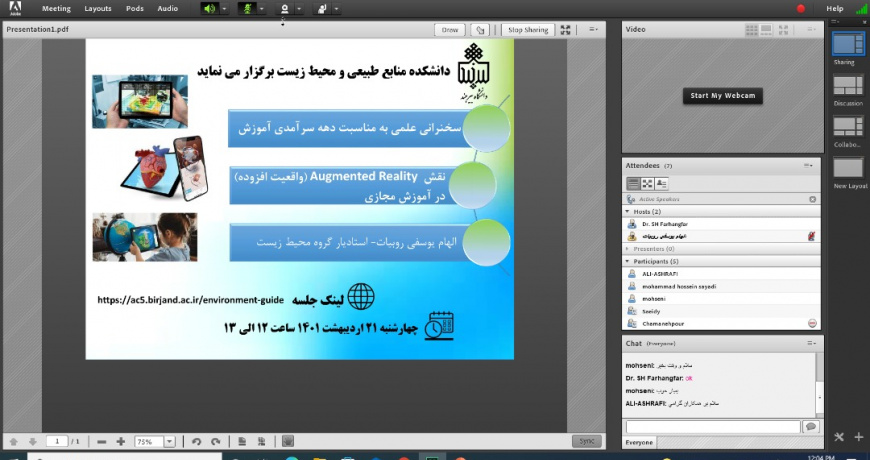Maximize the Video pod

[783, 30]
